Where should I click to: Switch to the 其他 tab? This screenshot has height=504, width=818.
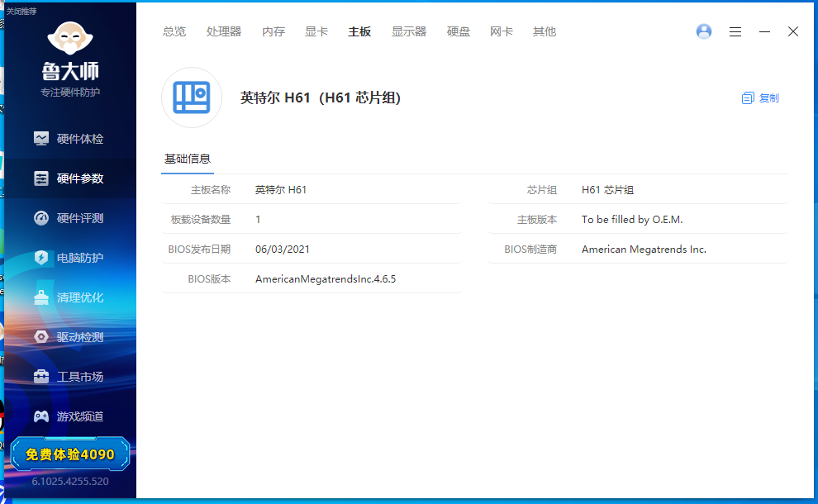pyautogui.click(x=545, y=32)
